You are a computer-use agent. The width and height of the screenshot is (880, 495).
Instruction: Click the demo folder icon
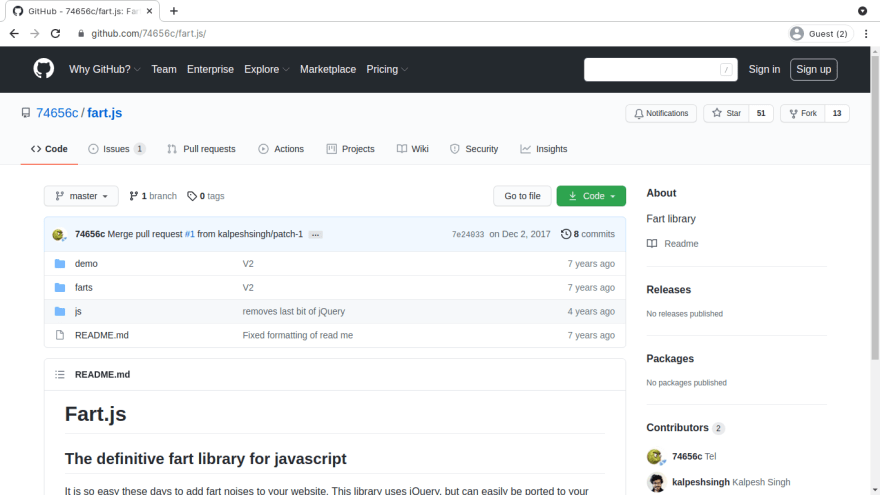[60, 264]
